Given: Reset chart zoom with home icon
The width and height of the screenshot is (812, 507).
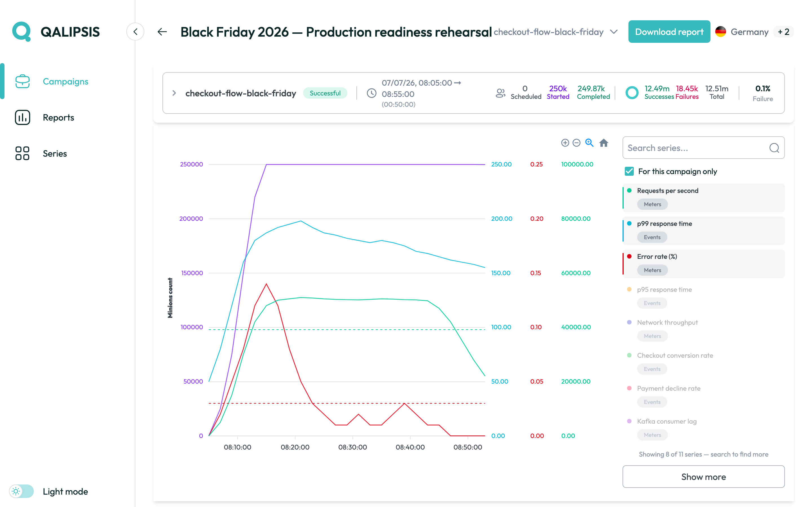Looking at the screenshot, I should 604,143.
